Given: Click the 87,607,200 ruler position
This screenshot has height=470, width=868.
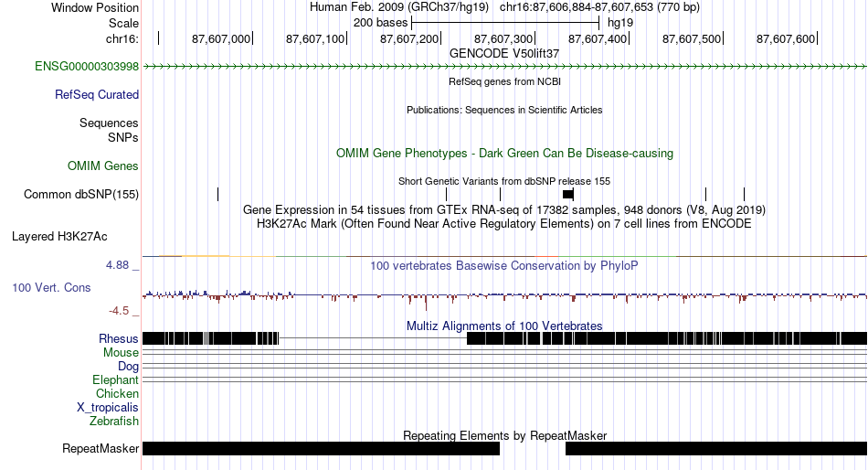Looking at the screenshot, I should (409, 38).
